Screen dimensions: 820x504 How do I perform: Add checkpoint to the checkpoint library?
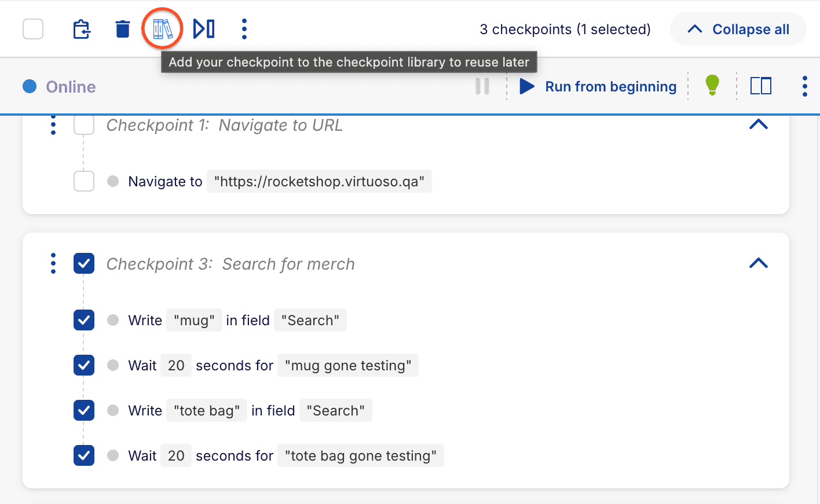(162, 28)
